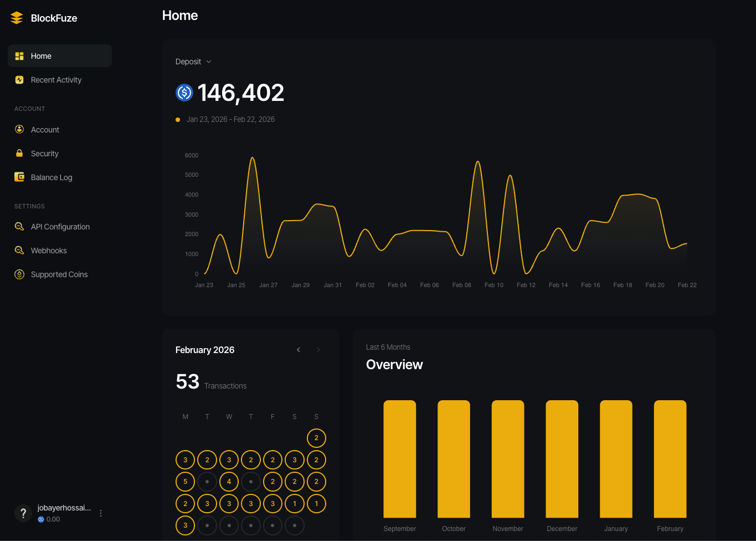This screenshot has height=541, width=756.
Task: Click the API Configuration key icon
Action: (x=19, y=227)
